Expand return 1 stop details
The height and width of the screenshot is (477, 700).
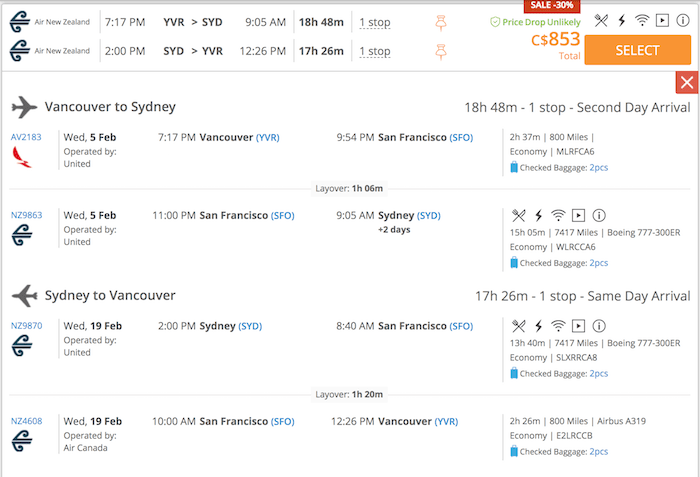pyautogui.click(x=375, y=51)
